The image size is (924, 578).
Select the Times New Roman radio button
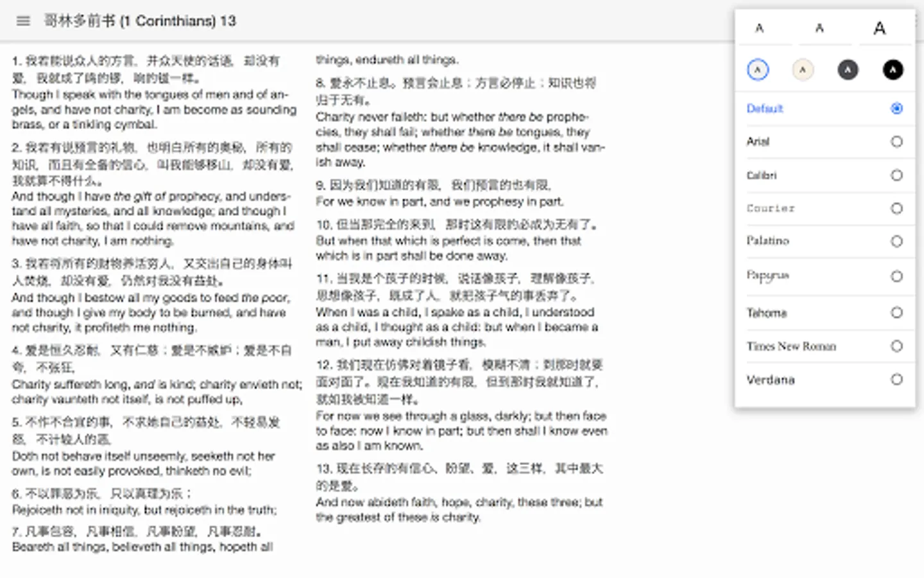click(896, 346)
